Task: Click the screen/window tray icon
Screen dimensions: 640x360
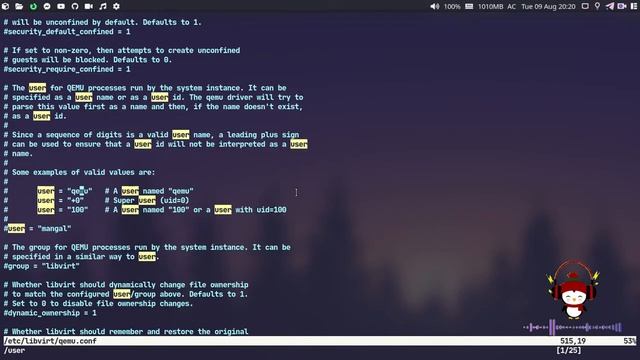Action: point(585,6)
